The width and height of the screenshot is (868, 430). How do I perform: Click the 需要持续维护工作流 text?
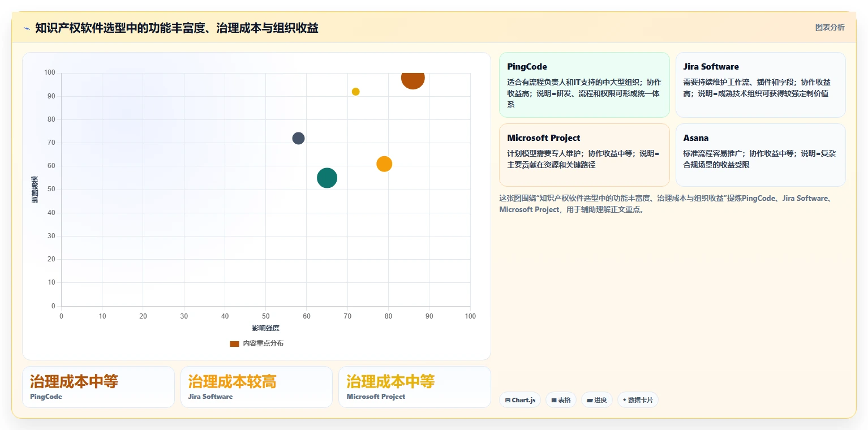(716, 82)
